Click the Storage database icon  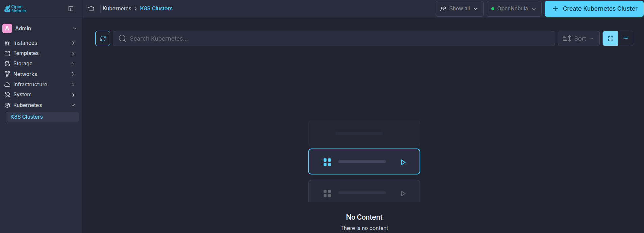click(x=7, y=64)
